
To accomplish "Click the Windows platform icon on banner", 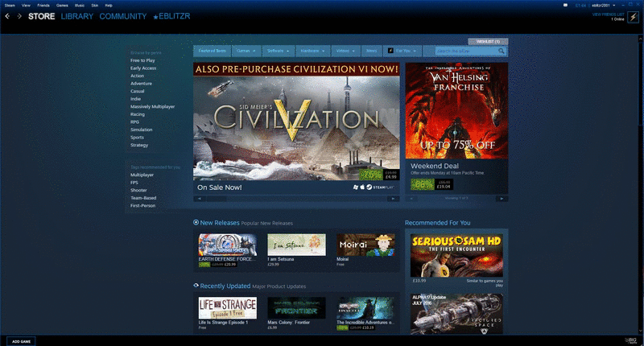I will (356, 187).
